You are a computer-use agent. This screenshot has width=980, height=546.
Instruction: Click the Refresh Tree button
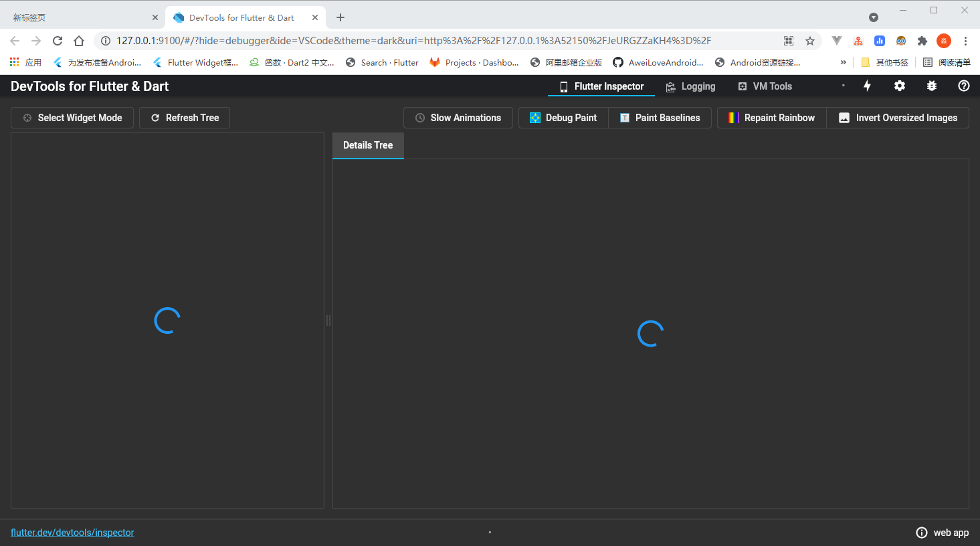184,117
